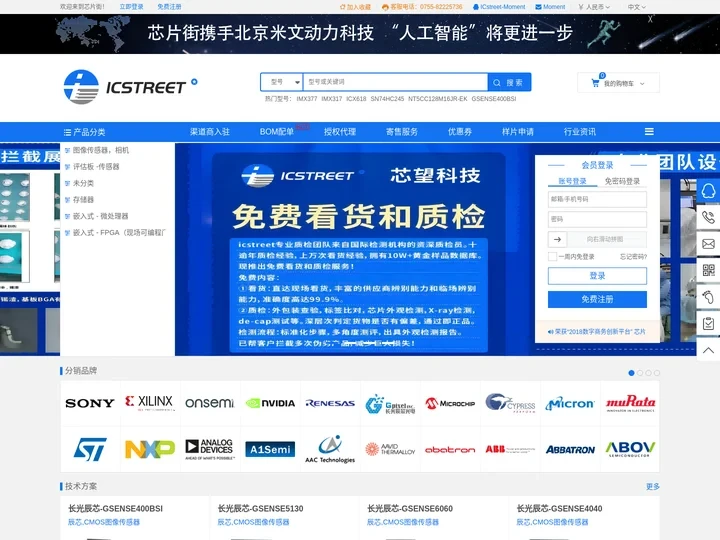Open the muRata brand logo
720x540 pixels.
[x=630, y=403]
